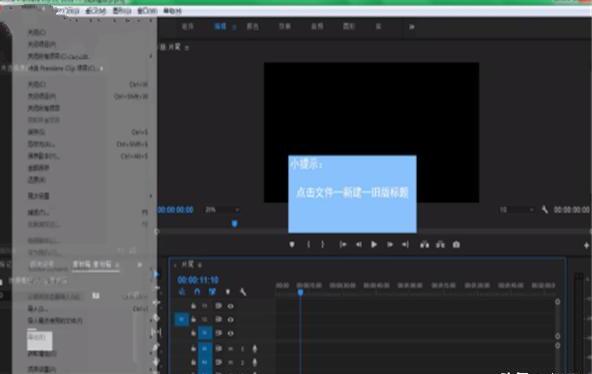Choose the Ctrl+S save menu item
592x374 pixels.
tap(89, 132)
